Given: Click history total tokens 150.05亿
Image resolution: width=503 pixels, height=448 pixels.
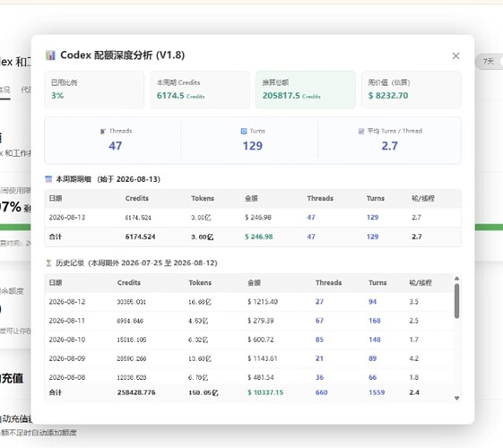Looking at the screenshot, I should coord(204,392).
